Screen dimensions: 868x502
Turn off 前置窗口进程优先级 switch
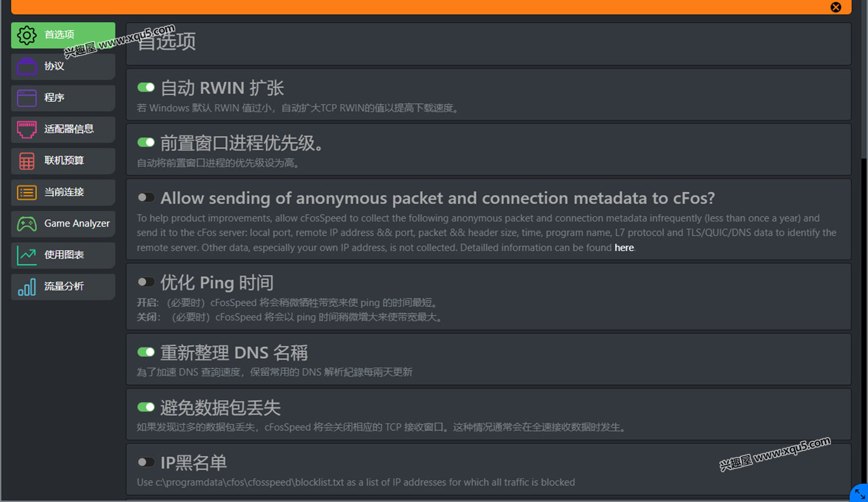coord(146,142)
